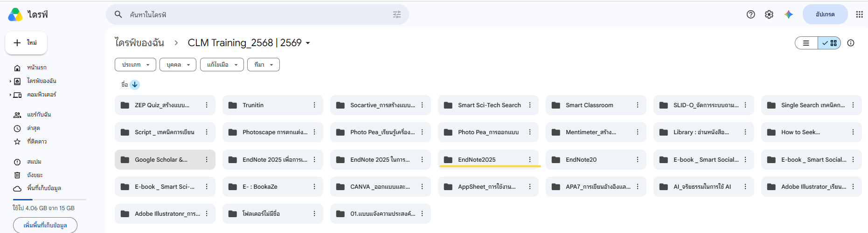This screenshot has width=868, height=233.
Task: Switch to list layout view
Action: (x=806, y=43)
